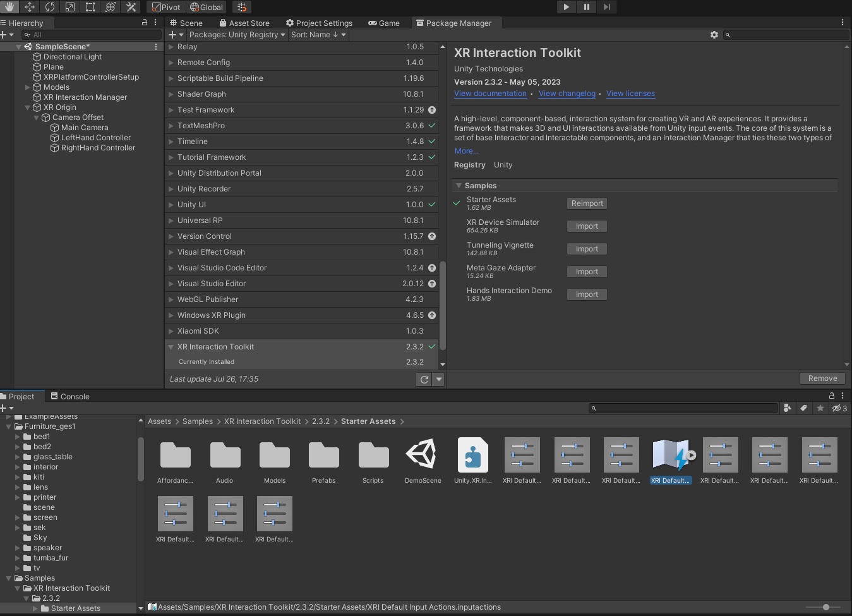
Task: Open the Audio folder
Action: (x=225, y=461)
